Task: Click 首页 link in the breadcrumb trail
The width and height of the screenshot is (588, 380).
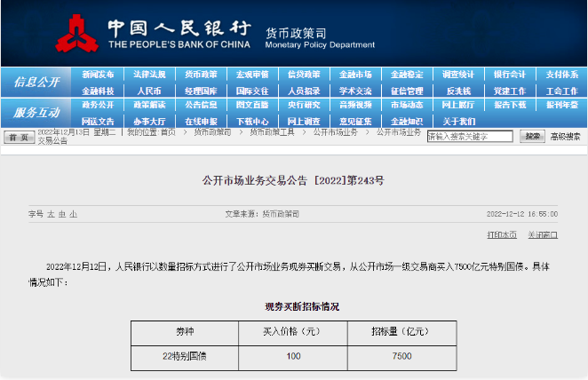Action: pos(169,132)
